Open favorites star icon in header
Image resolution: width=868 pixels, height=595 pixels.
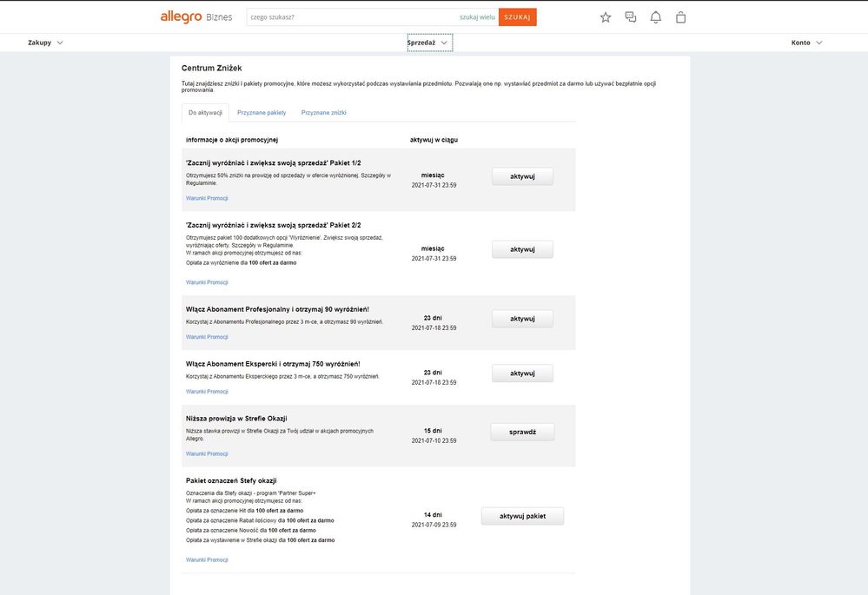point(606,17)
